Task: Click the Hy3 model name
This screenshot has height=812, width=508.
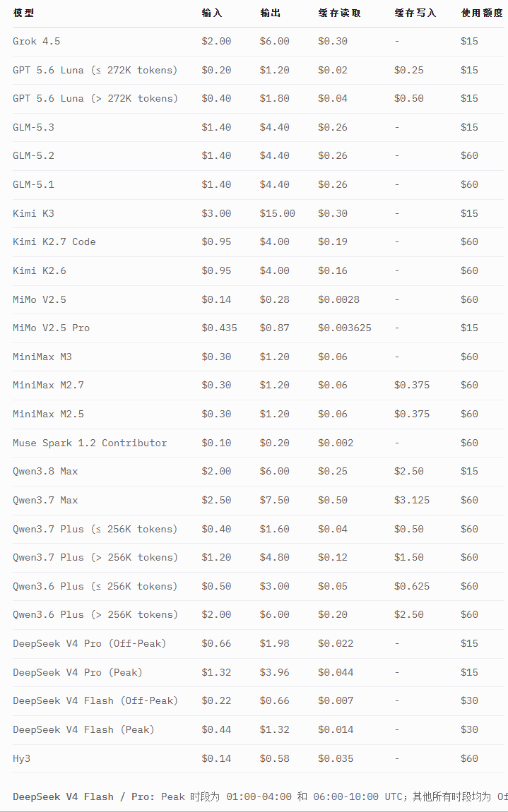Action: [21, 758]
